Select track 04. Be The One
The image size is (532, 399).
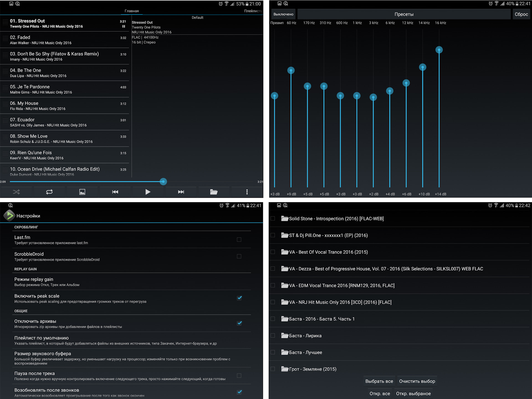pyautogui.click(x=65, y=73)
